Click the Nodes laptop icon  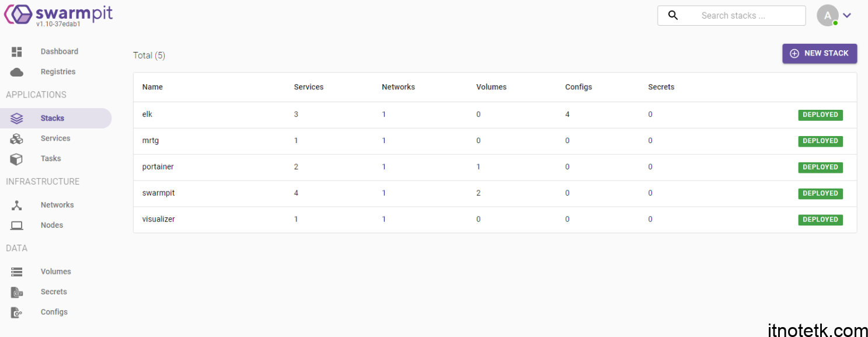pos(17,225)
